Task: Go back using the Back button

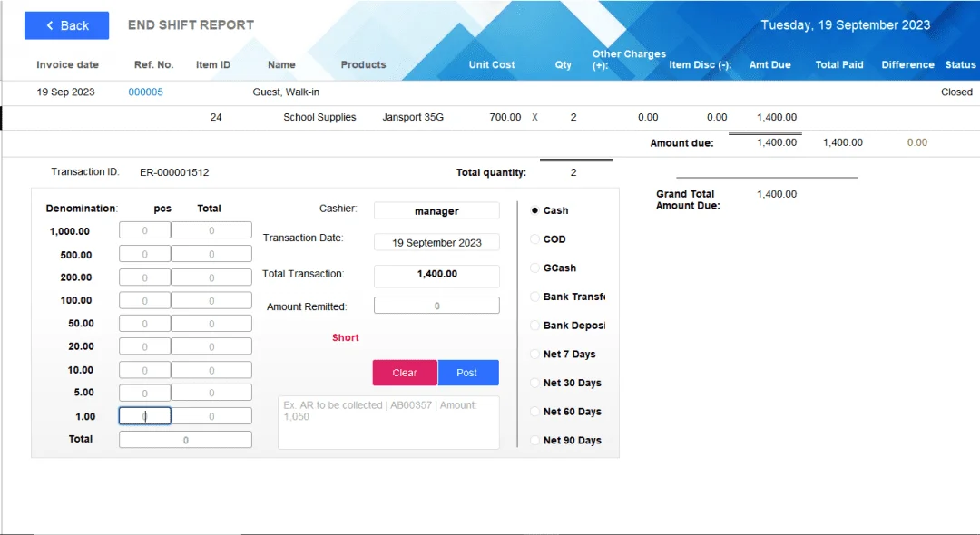Action: pos(66,25)
